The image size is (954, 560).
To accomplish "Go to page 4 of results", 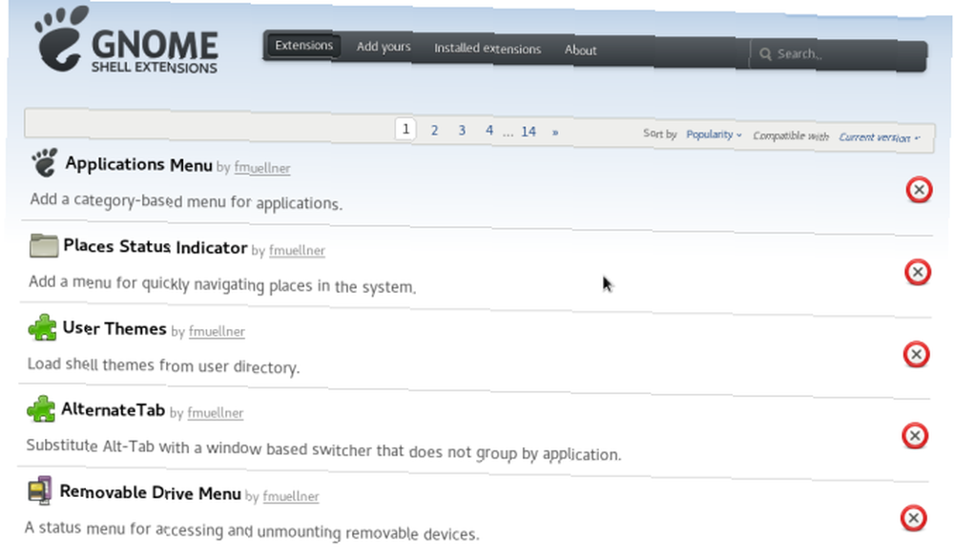I will tap(489, 131).
